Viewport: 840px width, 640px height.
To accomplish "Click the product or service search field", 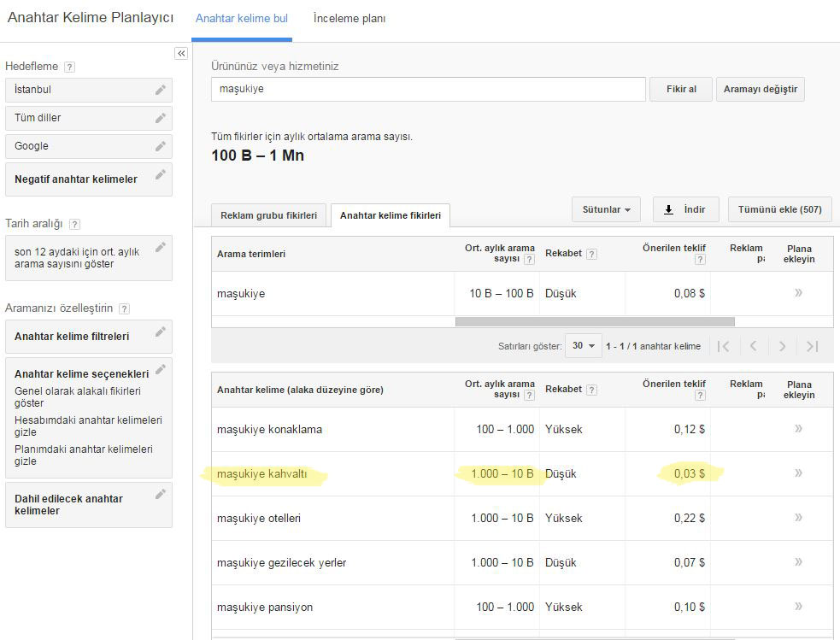I will coord(428,89).
